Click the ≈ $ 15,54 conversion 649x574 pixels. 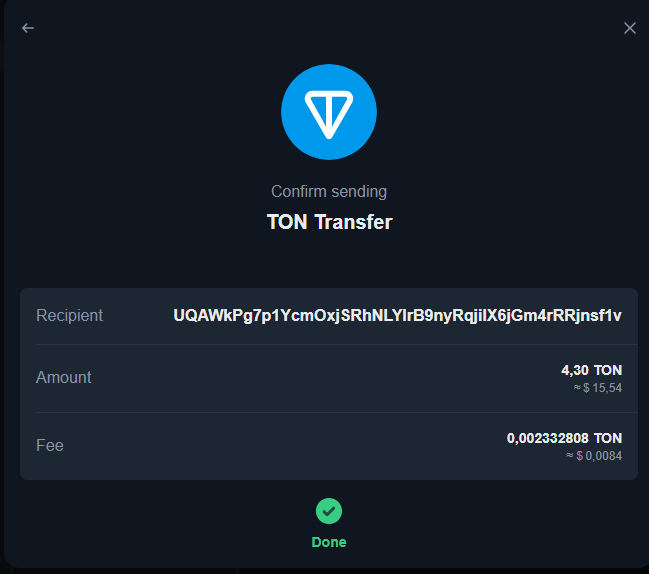598,388
